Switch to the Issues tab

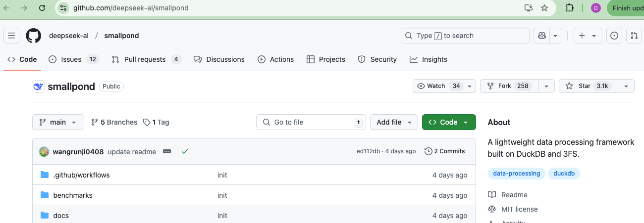74,59
